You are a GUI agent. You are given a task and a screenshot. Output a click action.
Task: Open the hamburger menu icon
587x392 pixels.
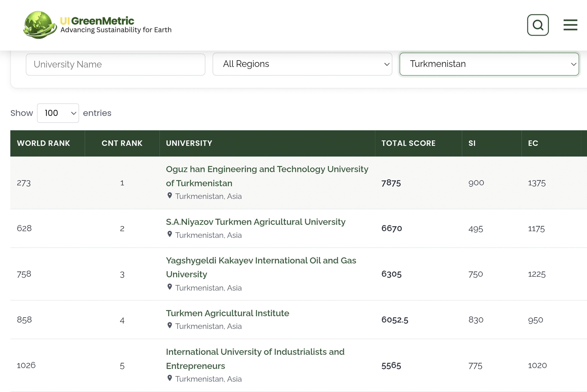coord(570,25)
